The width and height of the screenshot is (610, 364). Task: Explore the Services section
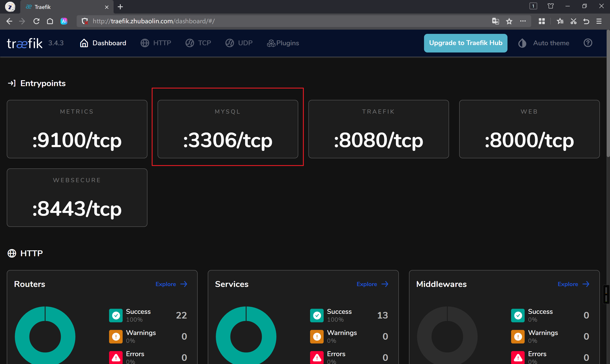pyautogui.click(x=372, y=284)
